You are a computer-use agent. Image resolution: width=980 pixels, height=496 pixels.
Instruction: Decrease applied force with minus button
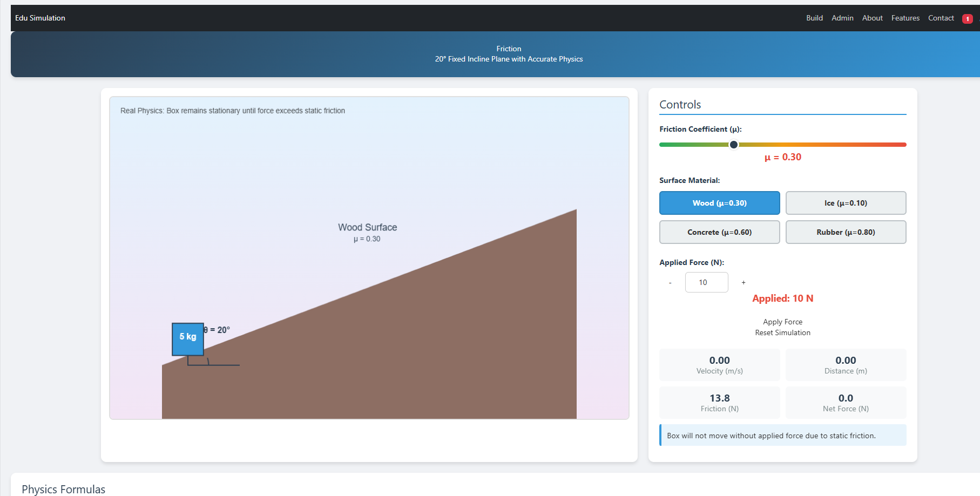pyautogui.click(x=670, y=282)
